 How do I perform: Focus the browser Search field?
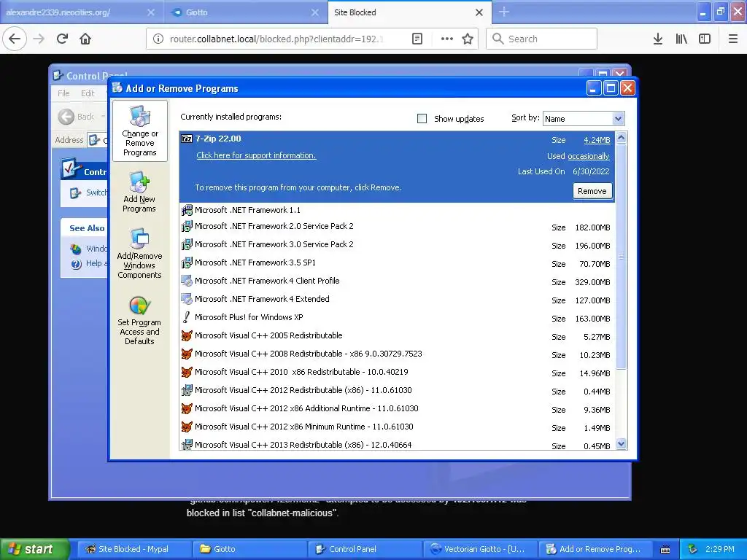point(542,39)
